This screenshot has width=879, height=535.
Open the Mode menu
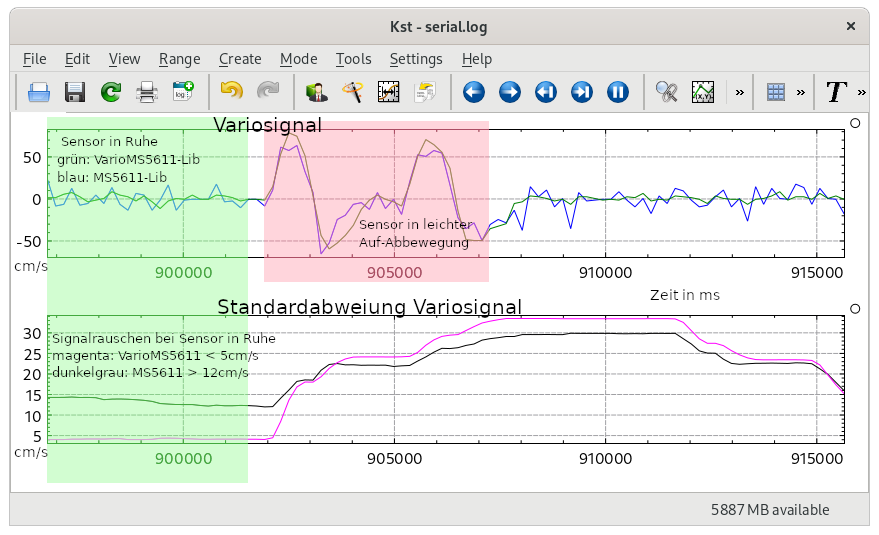tap(298, 59)
